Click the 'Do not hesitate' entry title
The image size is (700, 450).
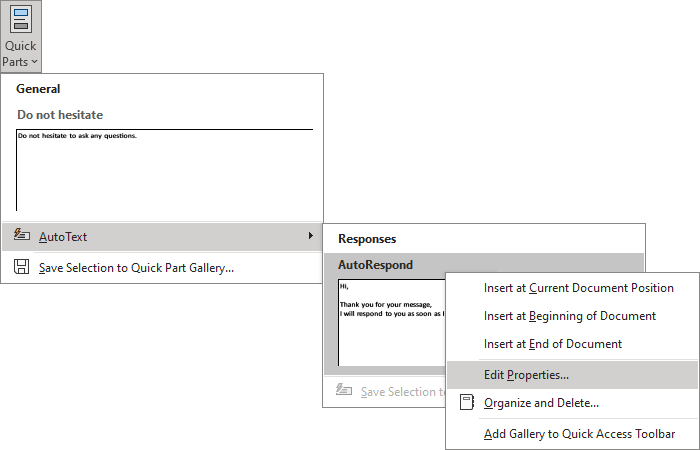(60, 115)
